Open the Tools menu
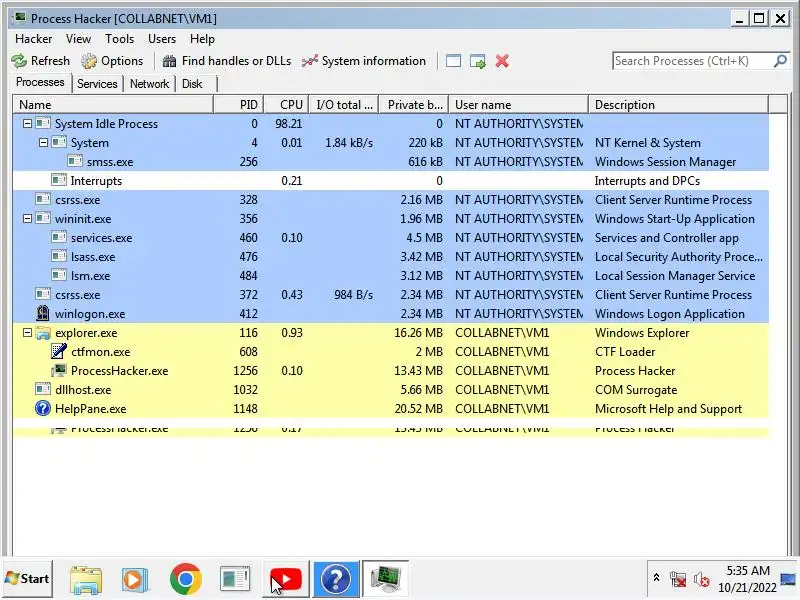This screenshot has height=600, width=800. pyautogui.click(x=119, y=39)
